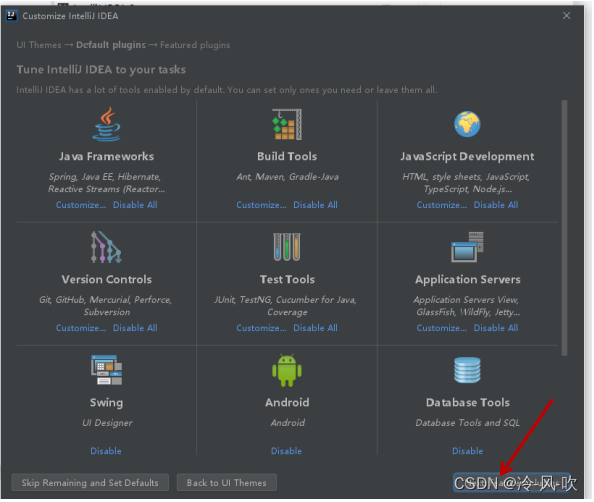
Task: Select the Test Tools heading
Action: (x=287, y=280)
